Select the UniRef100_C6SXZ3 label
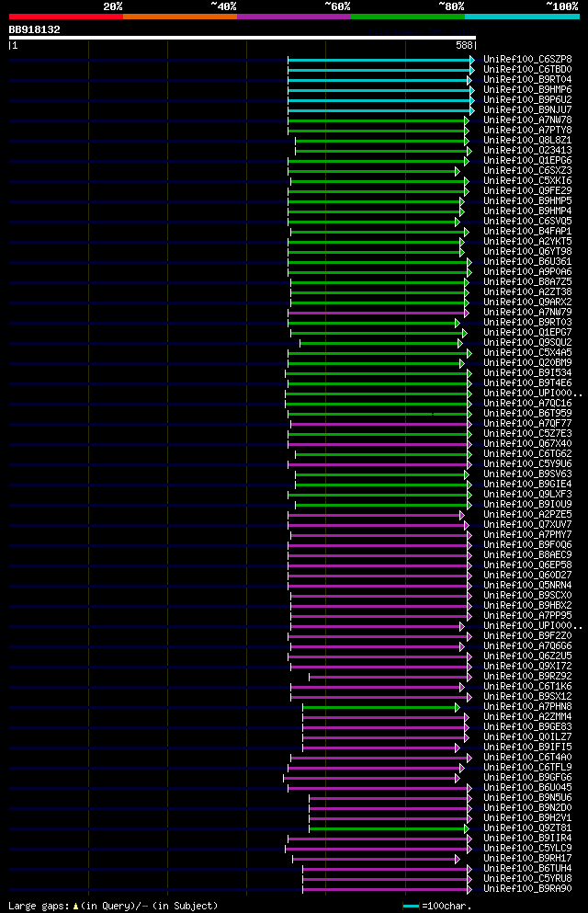 pyautogui.click(x=527, y=171)
